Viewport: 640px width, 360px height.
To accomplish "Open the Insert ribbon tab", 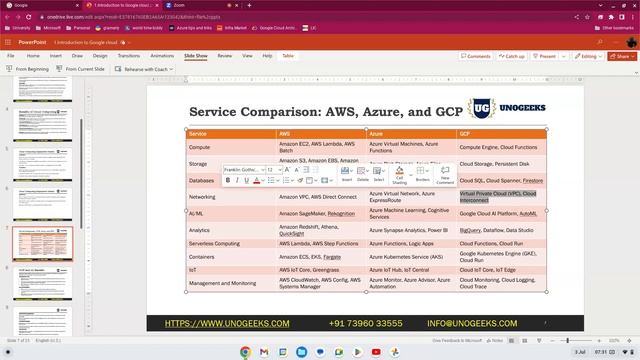I will pyautogui.click(x=56, y=56).
